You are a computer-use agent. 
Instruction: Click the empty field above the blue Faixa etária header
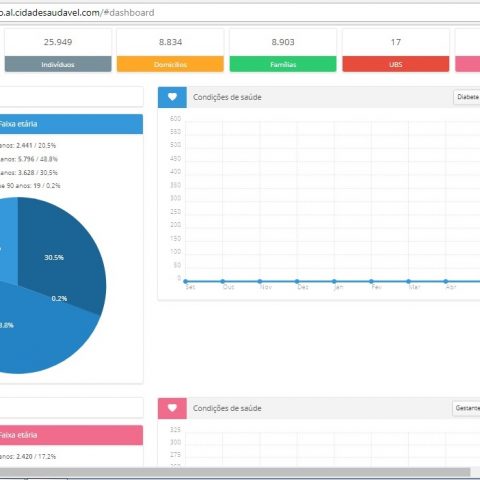(x=71, y=97)
